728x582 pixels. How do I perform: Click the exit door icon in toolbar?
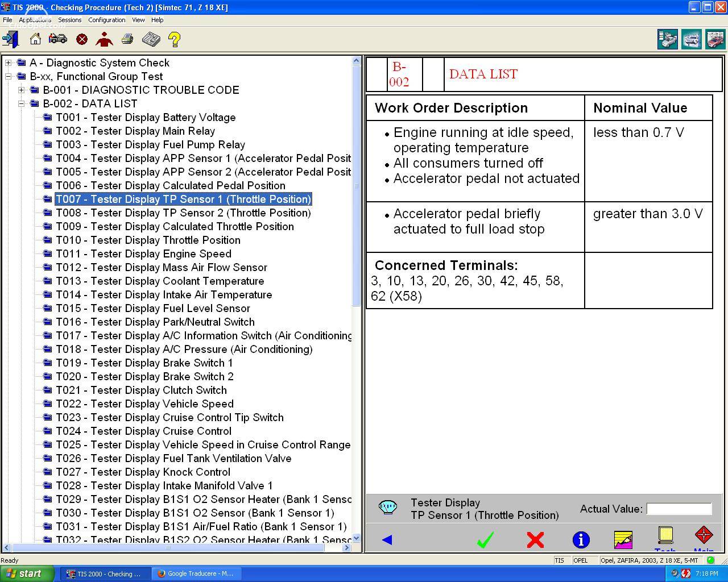(x=11, y=39)
